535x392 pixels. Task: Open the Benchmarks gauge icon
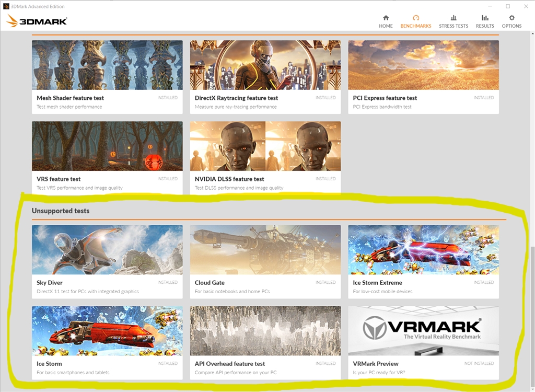tap(415, 18)
